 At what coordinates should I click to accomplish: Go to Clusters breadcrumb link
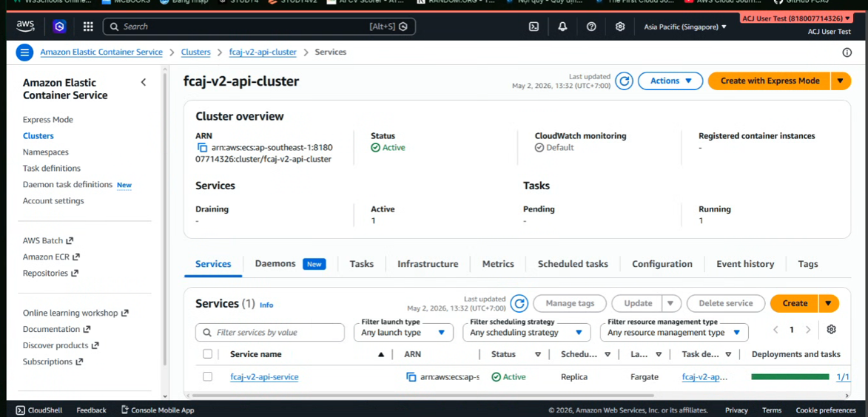tap(196, 52)
